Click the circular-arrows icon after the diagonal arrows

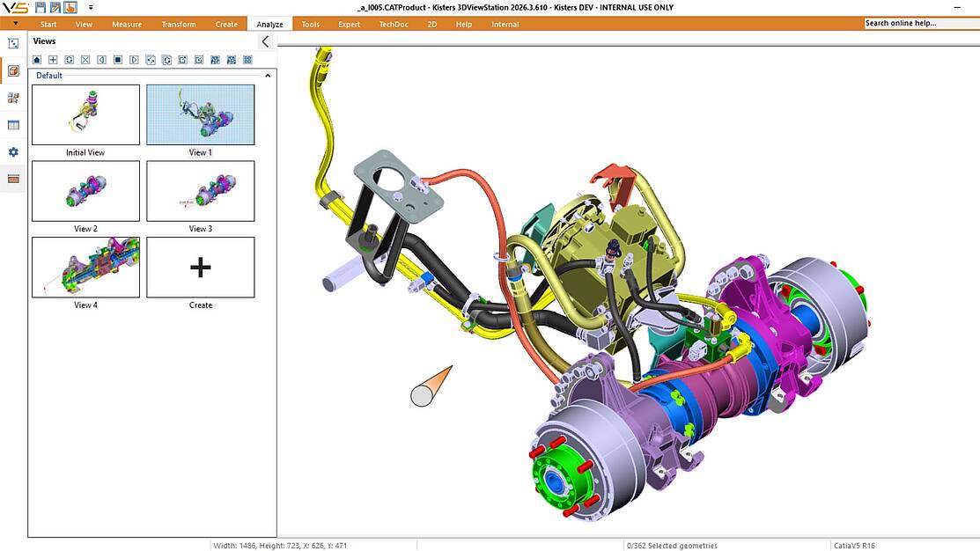167,60
